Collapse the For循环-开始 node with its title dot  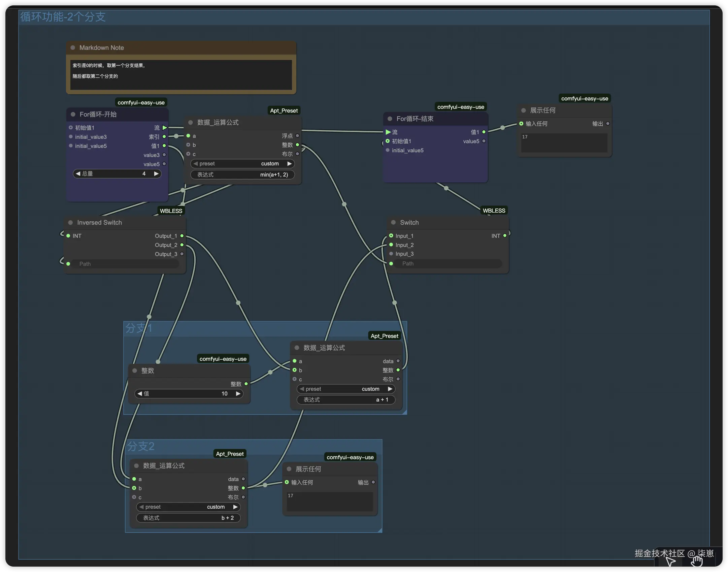[73, 115]
